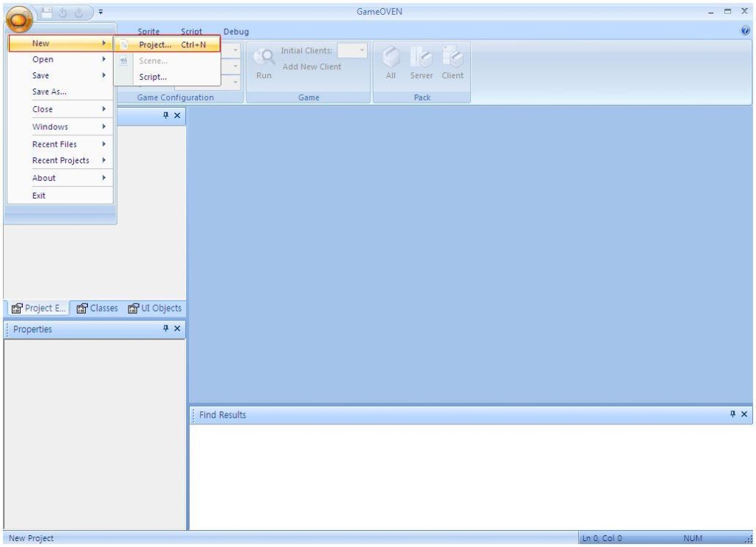The width and height of the screenshot is (756, 547).
Task: Switch to the Sprite ribbon tab
Action: pyautogui.click(x=148, y=31)
